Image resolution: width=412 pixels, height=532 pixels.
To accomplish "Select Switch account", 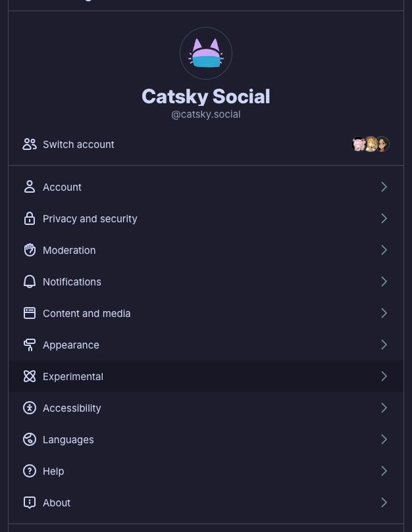I will pos(78,144).
